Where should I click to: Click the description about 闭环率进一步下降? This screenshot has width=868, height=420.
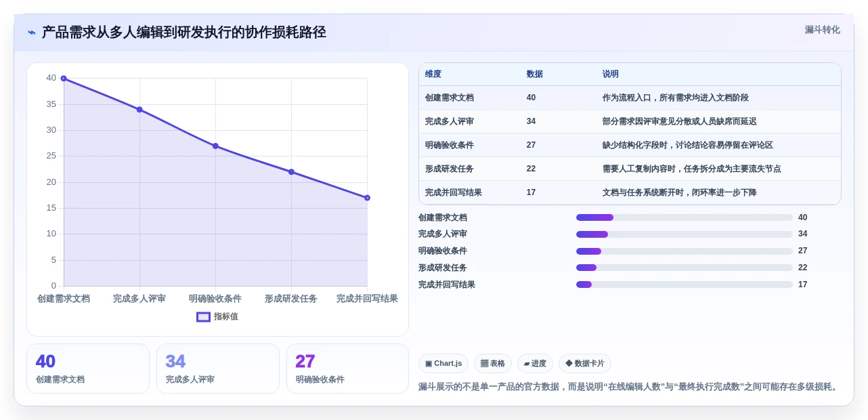680,192
